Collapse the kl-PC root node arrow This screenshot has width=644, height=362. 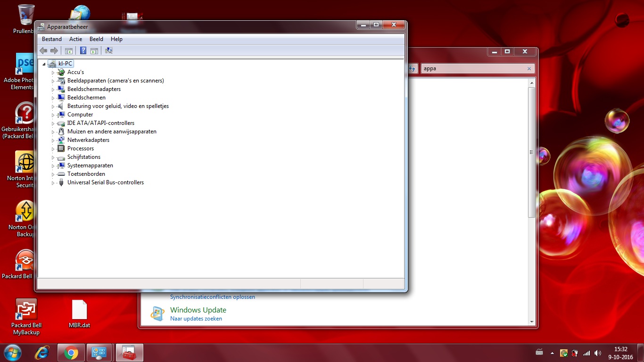point(44,64)
